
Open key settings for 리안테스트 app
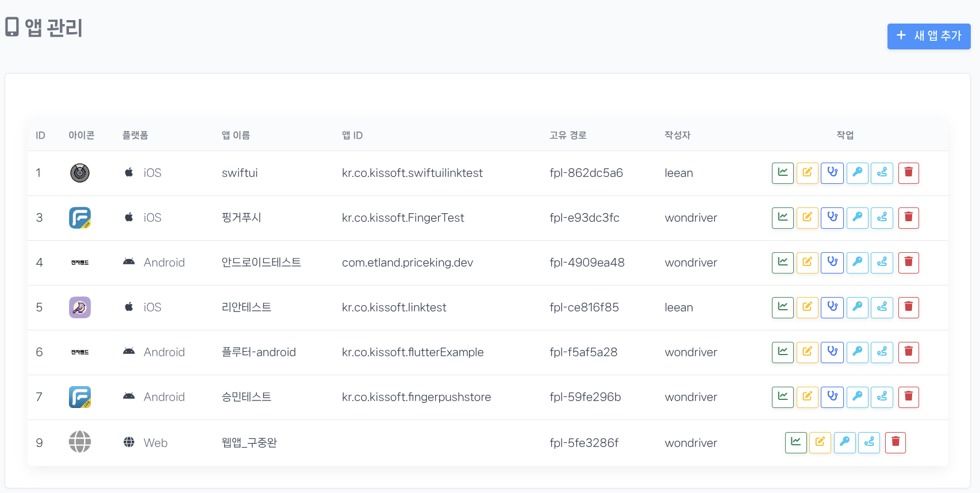point(857,307)
